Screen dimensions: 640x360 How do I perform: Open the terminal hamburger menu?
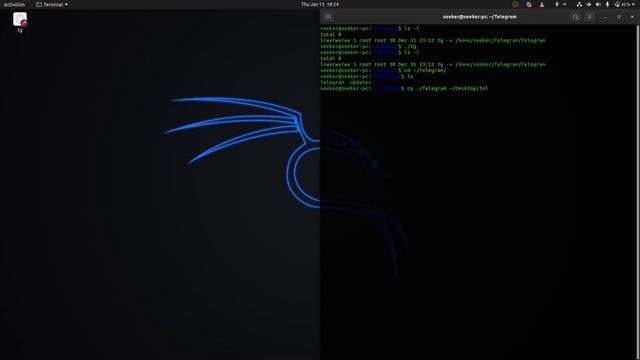coord(589,17)
